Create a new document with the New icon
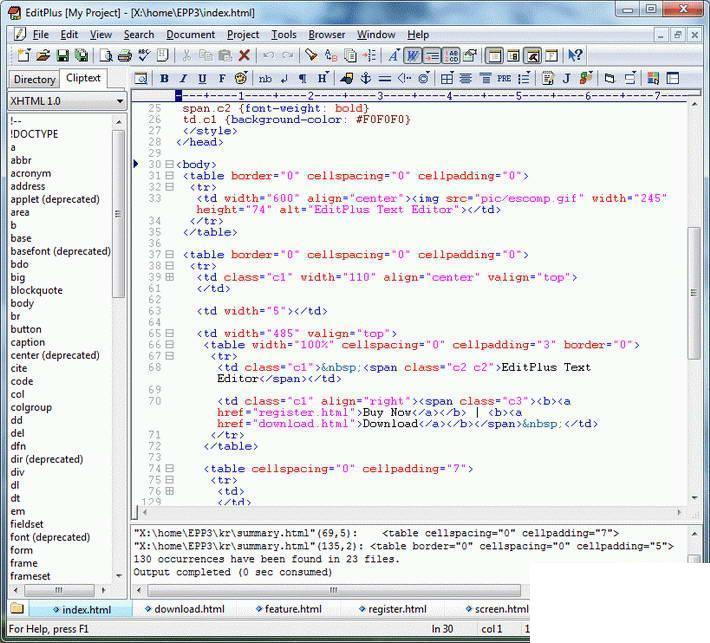 coord(24,55)
